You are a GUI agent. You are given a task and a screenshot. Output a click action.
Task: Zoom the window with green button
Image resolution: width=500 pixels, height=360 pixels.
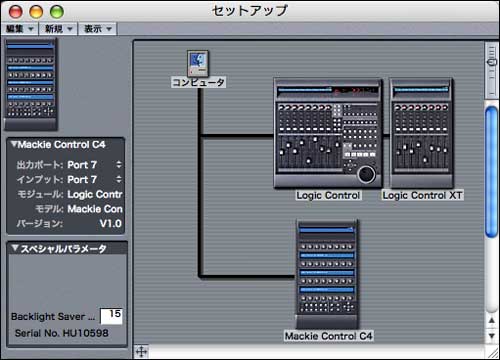coord(57,12)
